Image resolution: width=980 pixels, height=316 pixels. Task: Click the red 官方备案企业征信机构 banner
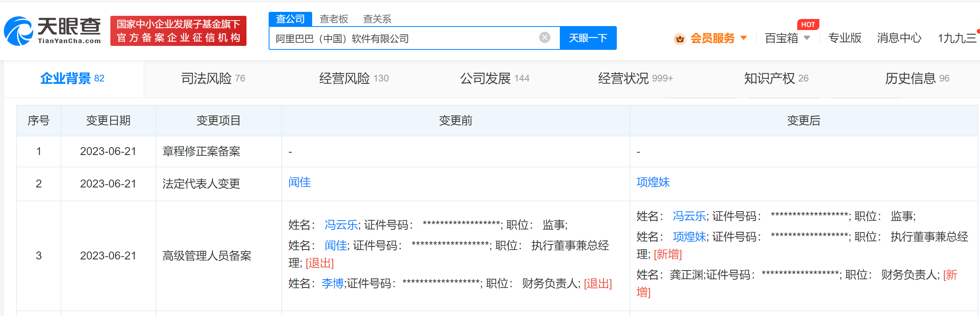point(178,31)
